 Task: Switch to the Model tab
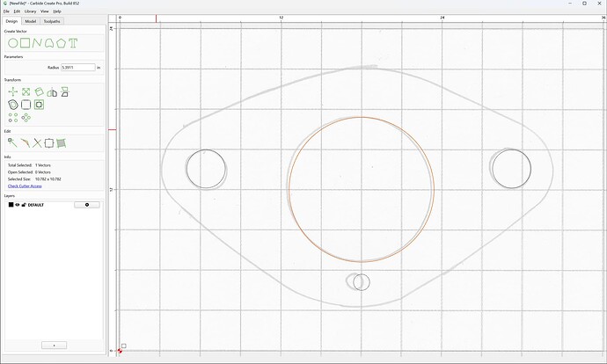pyautogui.click(x=31, y=21)
